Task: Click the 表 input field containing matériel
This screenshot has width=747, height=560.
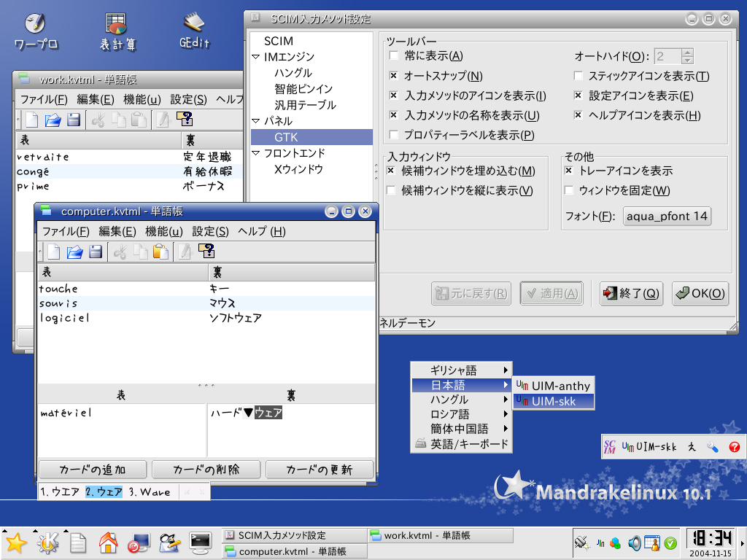Action: tap(122, 430)
